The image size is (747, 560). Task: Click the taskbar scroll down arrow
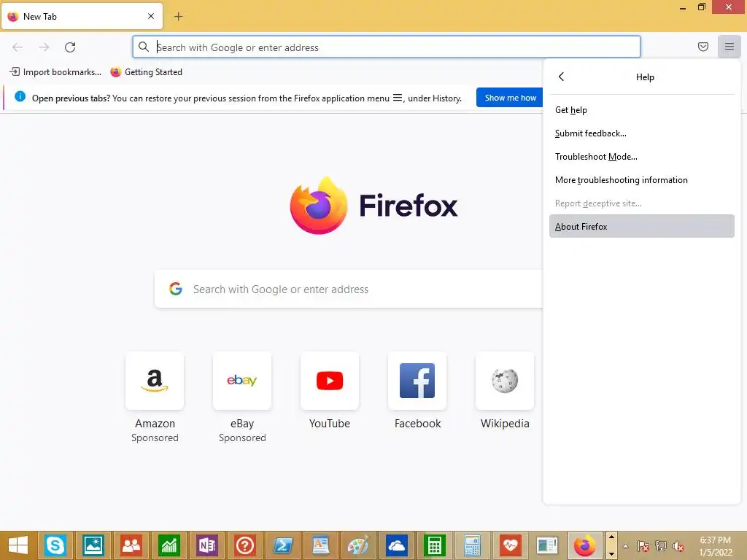tap(612, 553)
